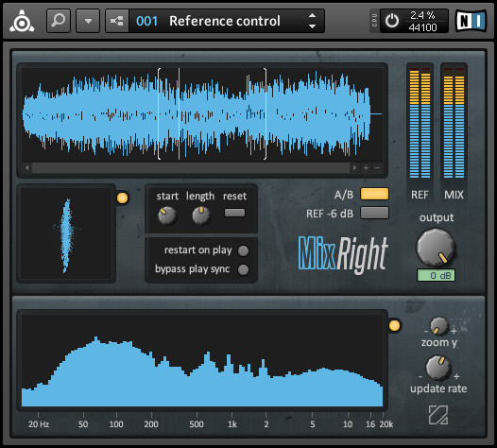Enable the REF -6 dB button
The width and height of the screenshot is (497, 448).
[x=374, y=213]
